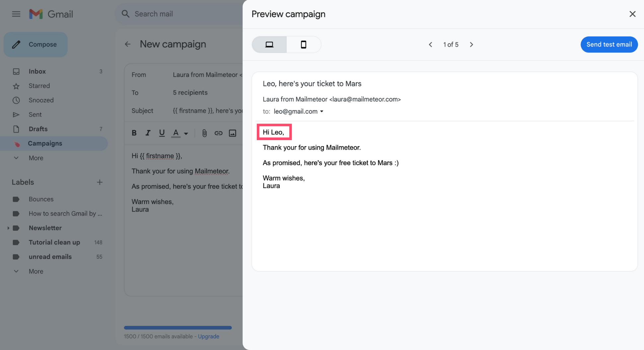Switch preview to mobile view
The height and width of the screenshot is (350, 644).
304,44
